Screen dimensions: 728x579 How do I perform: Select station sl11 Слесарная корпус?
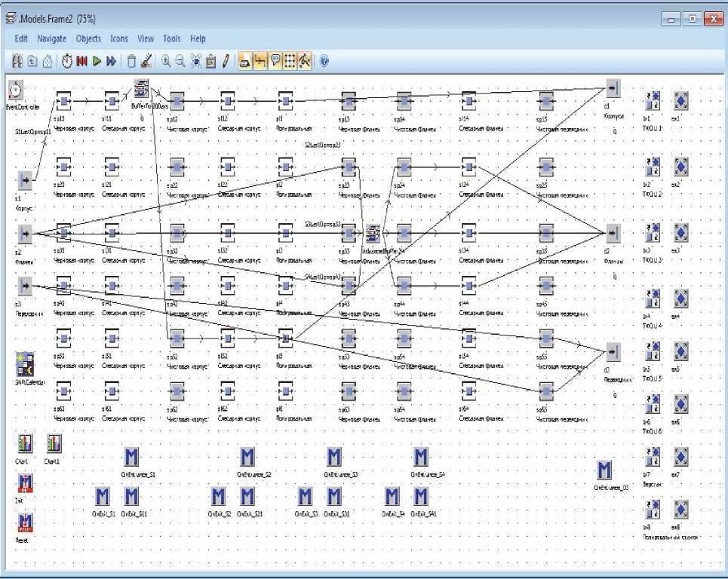(x=112, y=101)
